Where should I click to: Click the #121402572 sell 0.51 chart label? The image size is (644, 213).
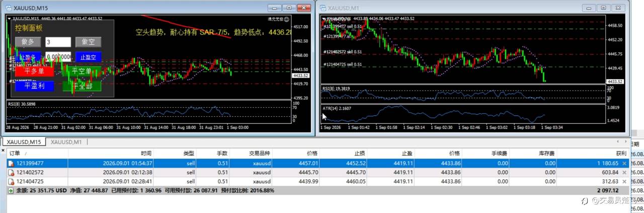point(343,52)
